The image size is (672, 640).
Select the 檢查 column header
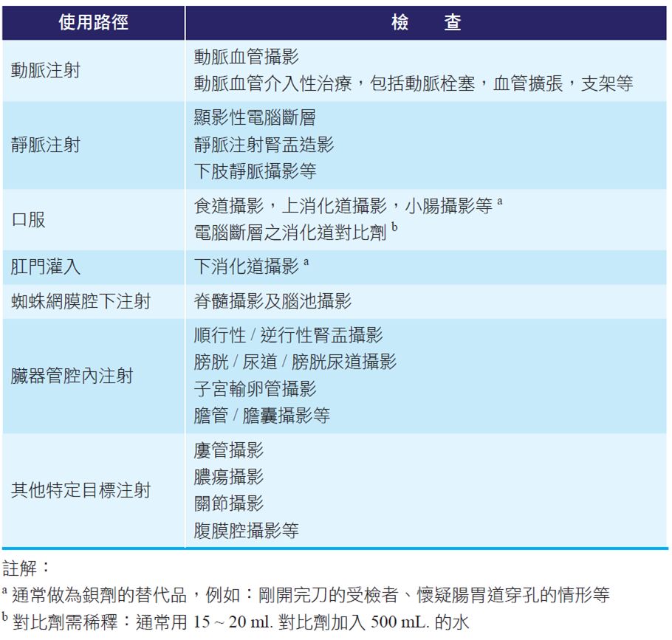click(427, 23)
